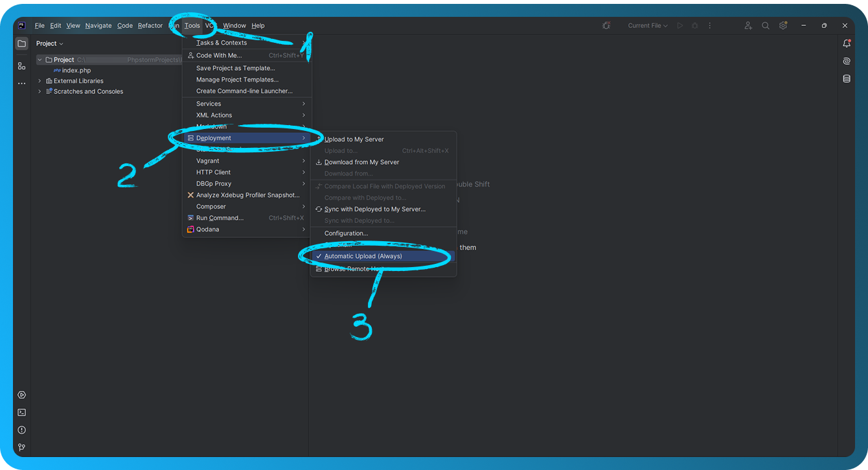Expand the External Libraries tree node
This screenshot has width=868, height=470.
click(x=39, y=80)
